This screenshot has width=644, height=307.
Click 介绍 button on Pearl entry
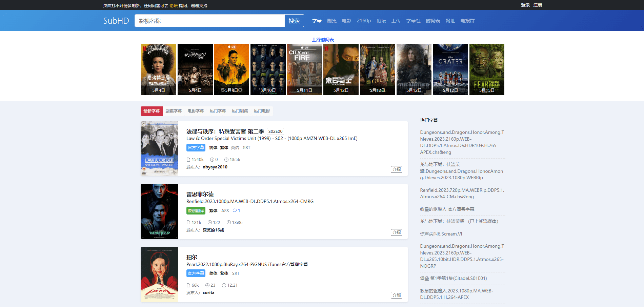[x=397, y=295]
